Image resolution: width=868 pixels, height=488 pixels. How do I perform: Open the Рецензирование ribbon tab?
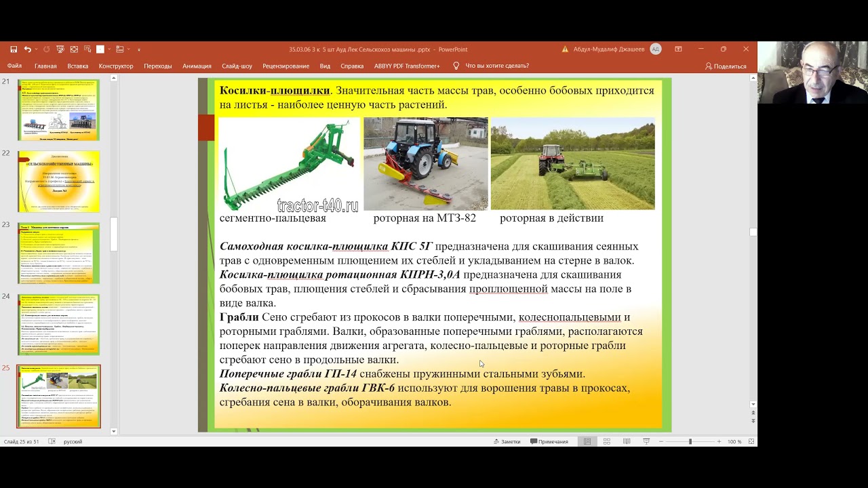[285, 66]
